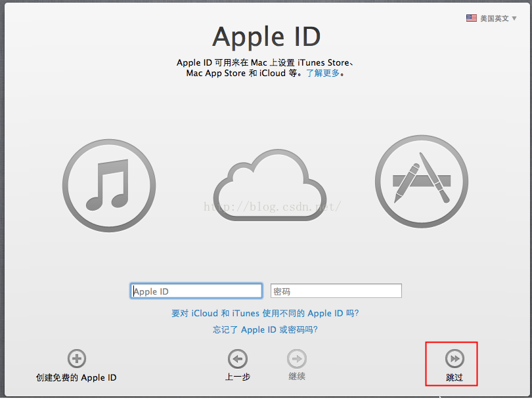Focus the Apple ID text field
The height and width of the screenshot is (399, 532).
pyautogui.click(x=196, y=291)
